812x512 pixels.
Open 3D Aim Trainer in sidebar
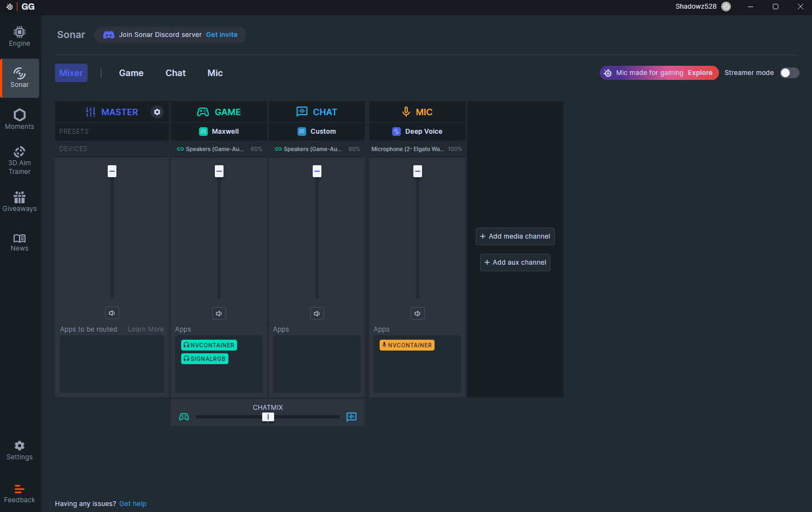(20, 160)
